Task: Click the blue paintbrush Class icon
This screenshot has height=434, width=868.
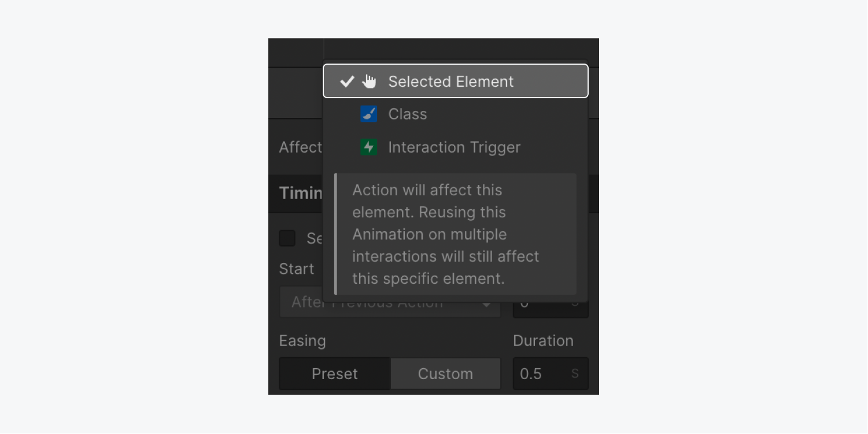Action: click(368, 114)
